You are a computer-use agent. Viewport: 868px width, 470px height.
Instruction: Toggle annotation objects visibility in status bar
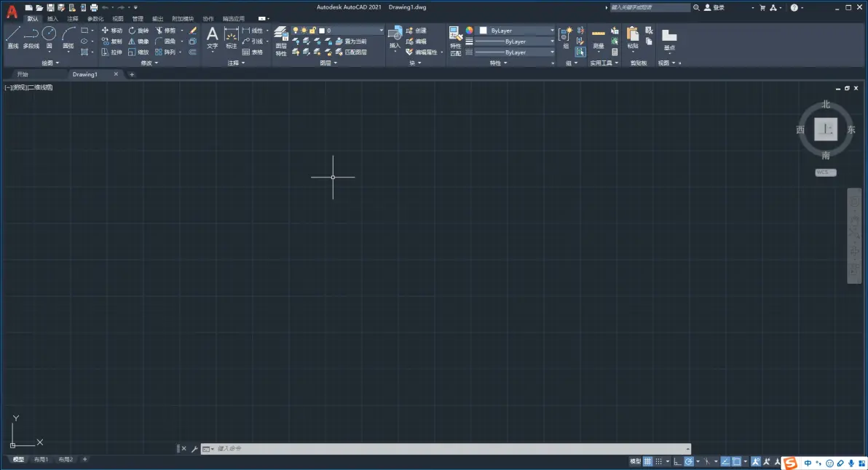pyautogui.click(x=756, y=461)
